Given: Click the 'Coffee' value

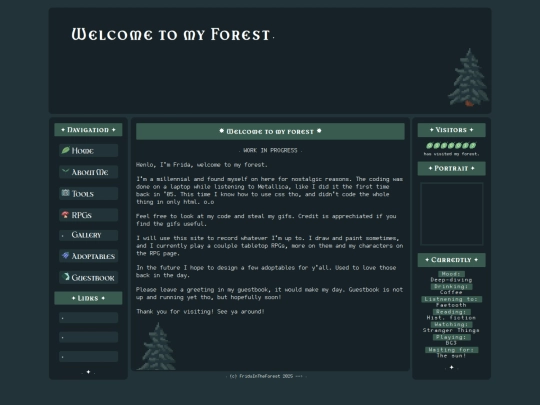Looking at the screenshot, I should tap(451, 292).
